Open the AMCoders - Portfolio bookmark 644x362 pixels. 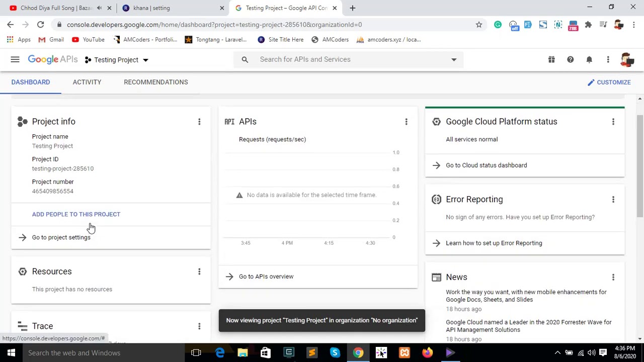(145, 40)
